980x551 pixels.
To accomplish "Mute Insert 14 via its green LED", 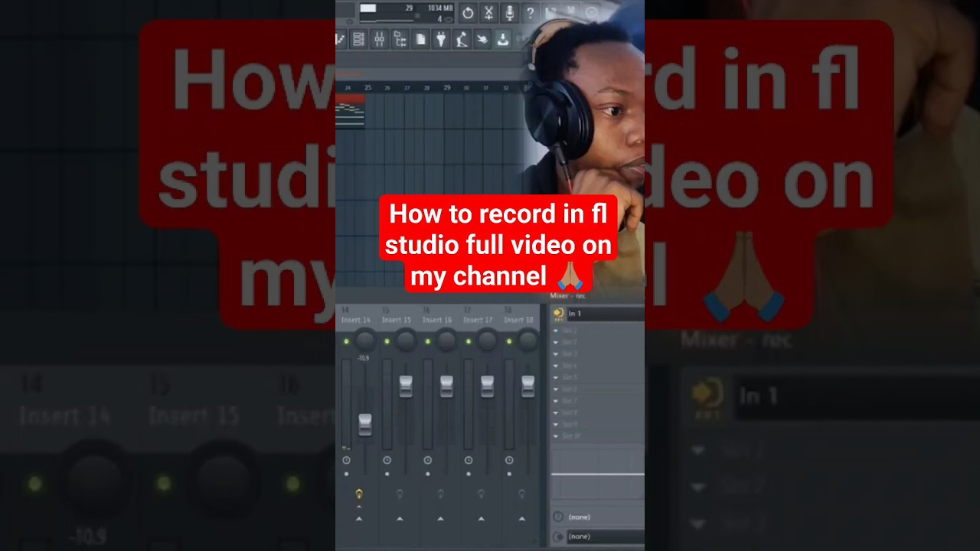I will coord(346,341).
